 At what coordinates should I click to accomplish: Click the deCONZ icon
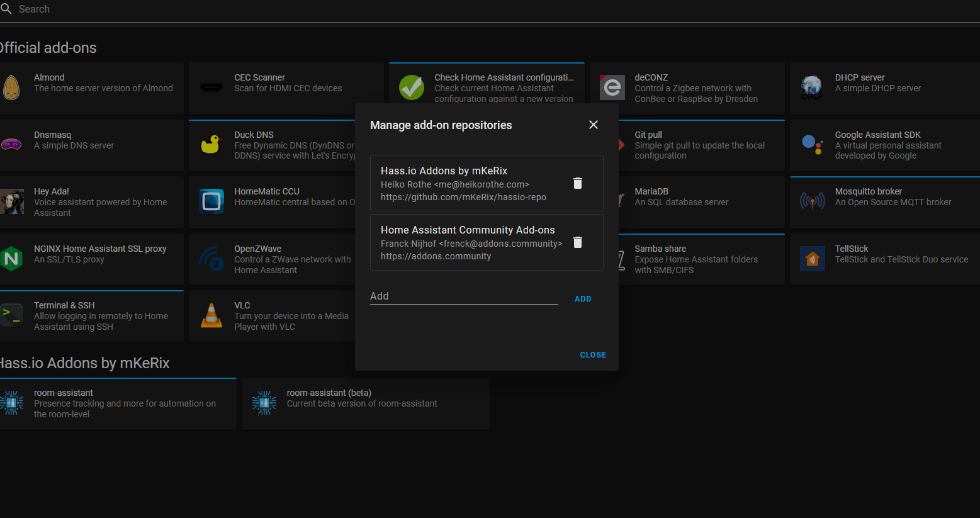pyautogui.click(x=612, y=88)
